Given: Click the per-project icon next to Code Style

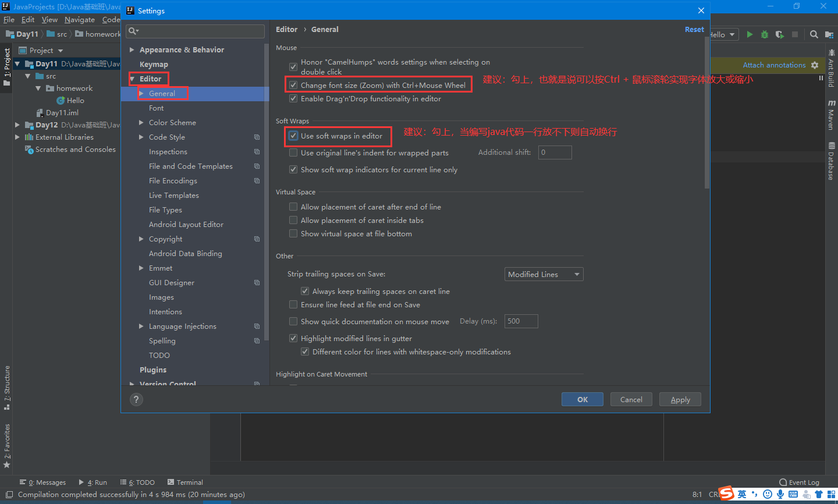Looking at the screenshot, I should (257, 137).
